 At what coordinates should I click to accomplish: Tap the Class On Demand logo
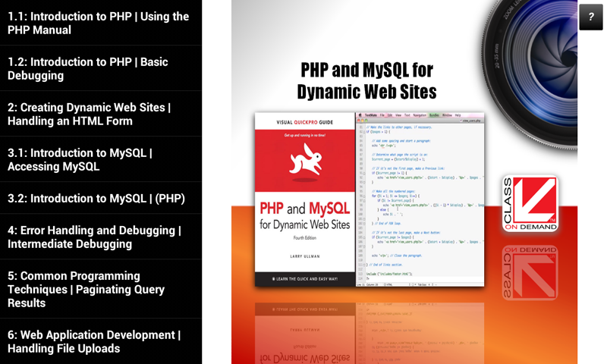[530, 204]
